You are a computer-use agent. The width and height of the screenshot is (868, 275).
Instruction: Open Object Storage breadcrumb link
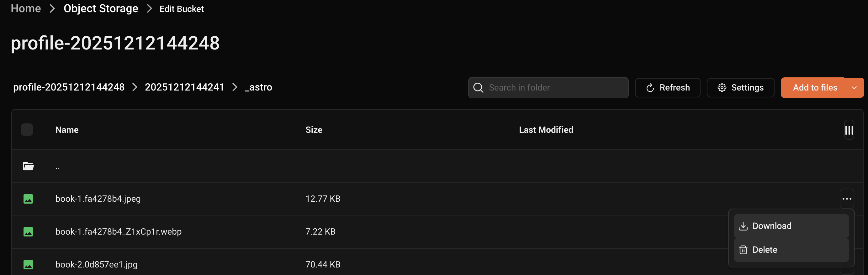point(101,8)
